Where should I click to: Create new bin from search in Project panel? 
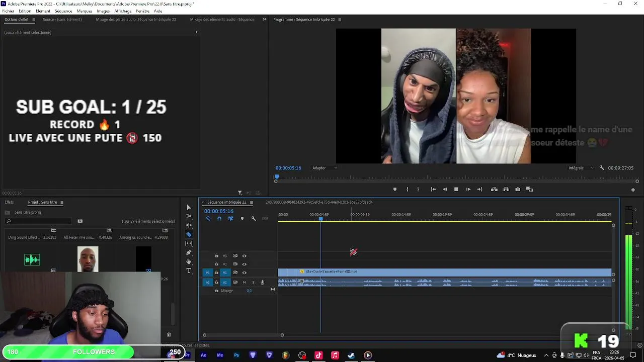click(x=80, y=221)
